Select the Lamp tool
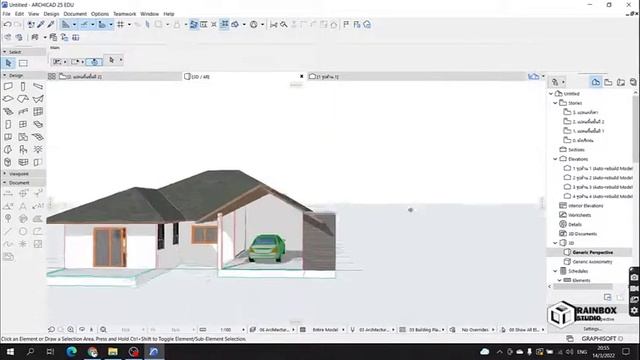 point(38,149)
